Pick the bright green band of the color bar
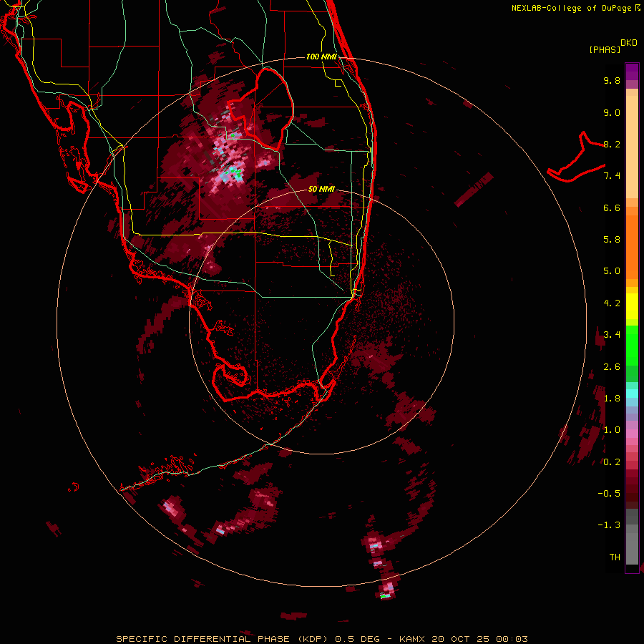Image resolution: width=644 pixels, height=644 pixels. [x=632, y=347]
